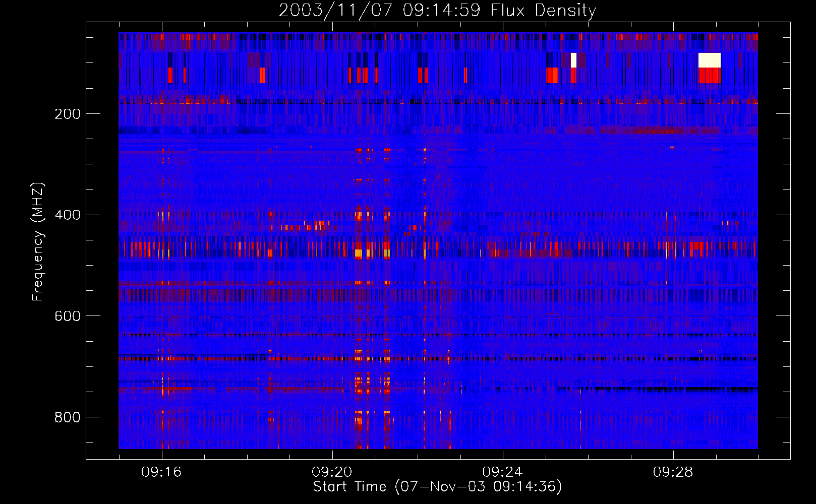Click the 09:28 time tick label
This screenshot has height=504, width=816.
click(673, 472)
